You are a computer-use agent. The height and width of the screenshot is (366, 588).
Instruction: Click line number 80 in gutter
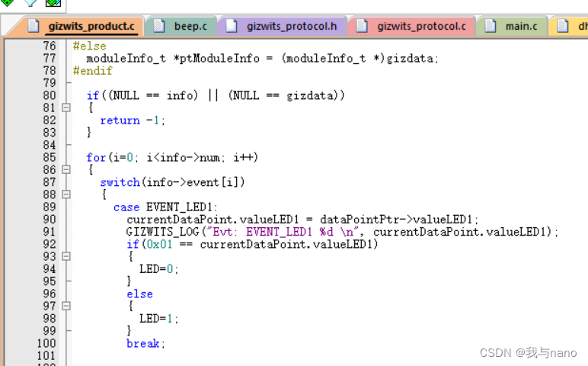[49, 95]
